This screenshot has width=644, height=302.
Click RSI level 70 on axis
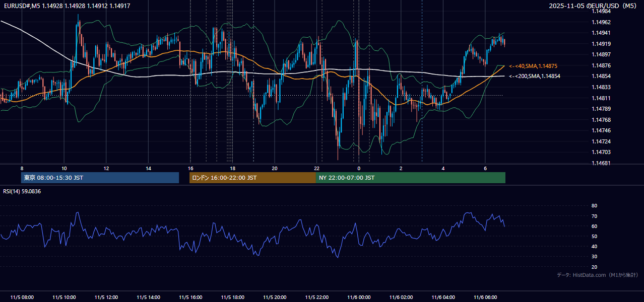(x=594, y=216)
